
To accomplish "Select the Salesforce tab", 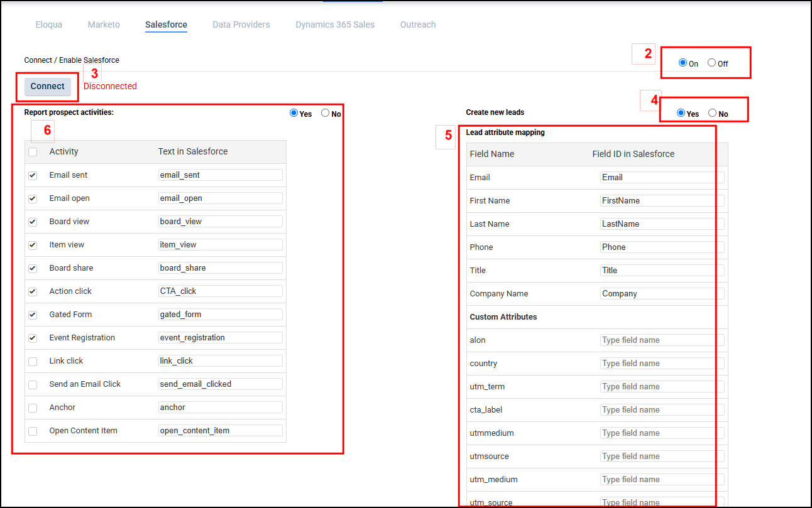I will [x=166, y=24].
